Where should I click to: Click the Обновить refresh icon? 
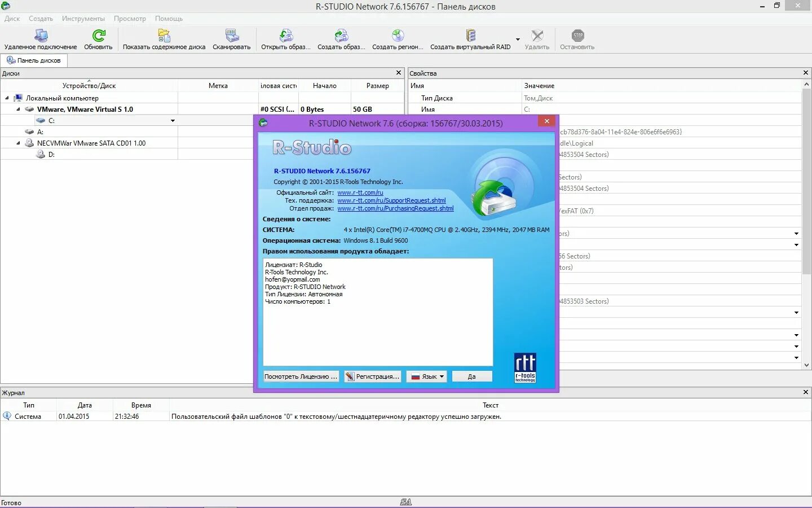point(98,36)
